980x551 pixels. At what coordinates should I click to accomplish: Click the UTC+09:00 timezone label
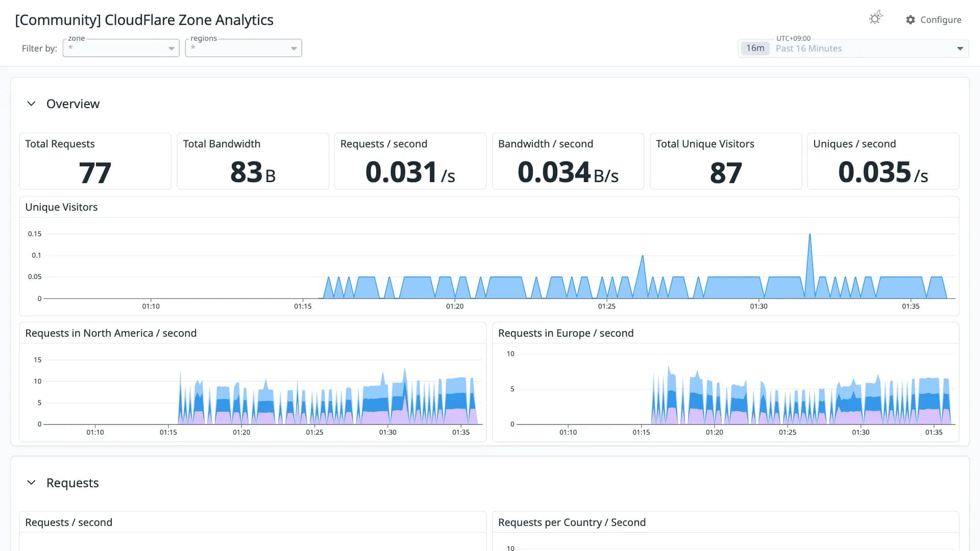coord(793,38)
